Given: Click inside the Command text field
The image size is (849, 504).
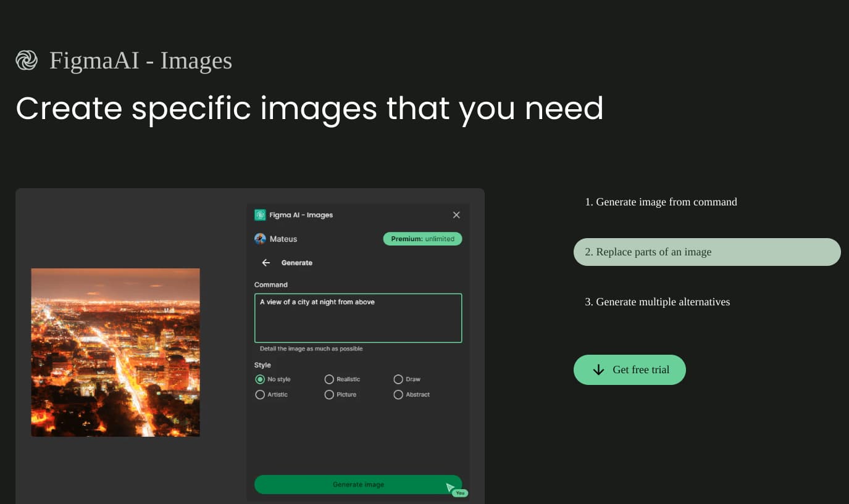Looking at the screenshot, I should (x=358, y=318).
